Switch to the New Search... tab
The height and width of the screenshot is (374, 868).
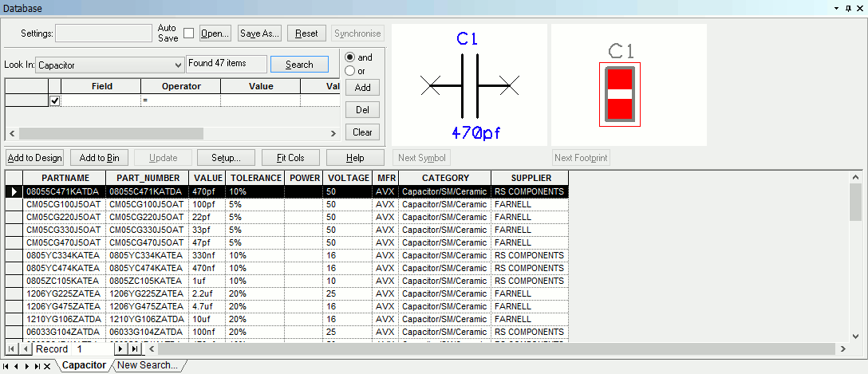147,365
